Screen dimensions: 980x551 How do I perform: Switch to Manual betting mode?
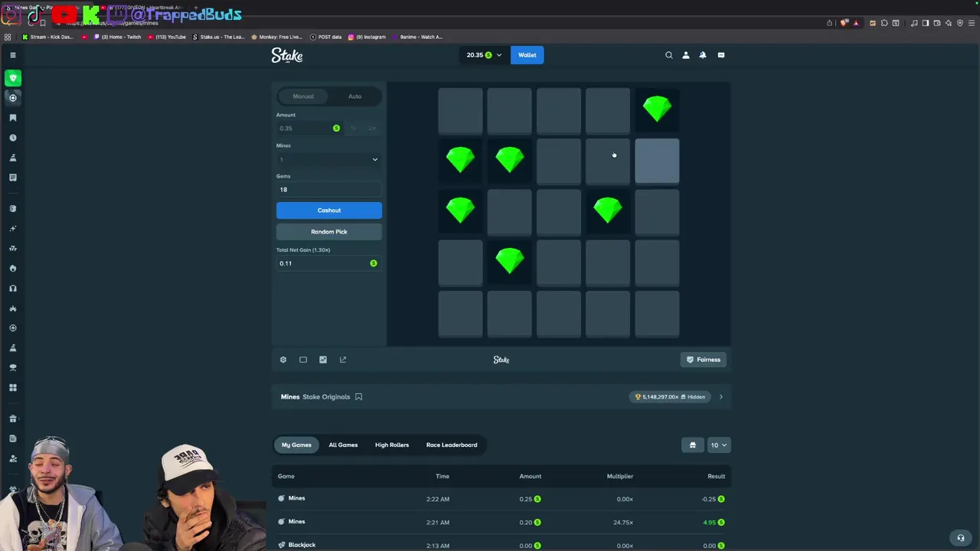pos(303,96)
